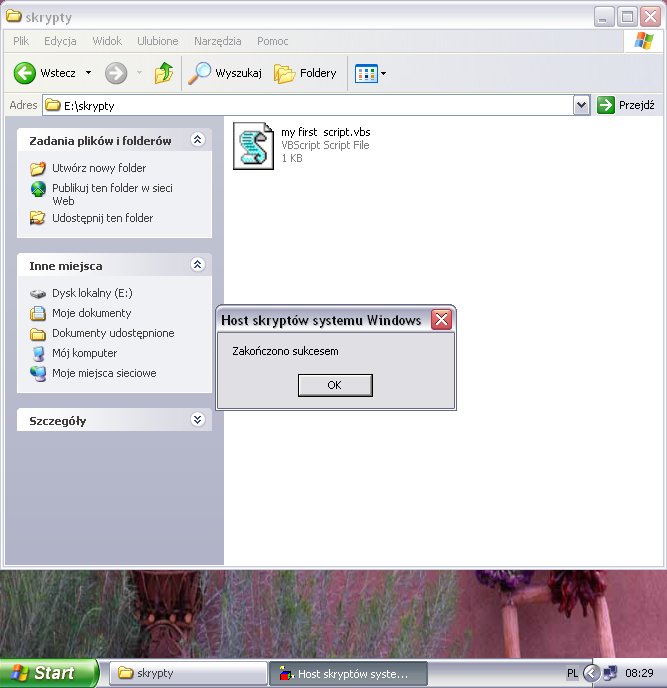667x688 pixels.
Task: Open the Wyszukaj search tool
Action: 225,73
